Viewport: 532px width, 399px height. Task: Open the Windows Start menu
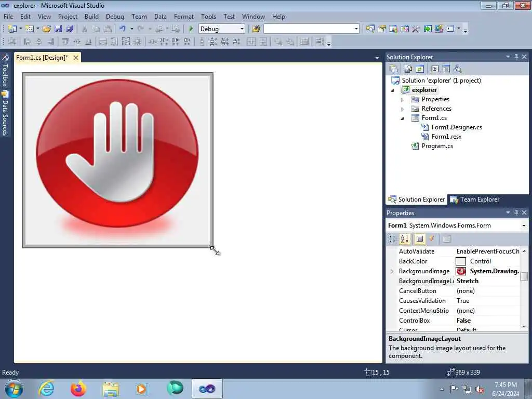point(14,389)
